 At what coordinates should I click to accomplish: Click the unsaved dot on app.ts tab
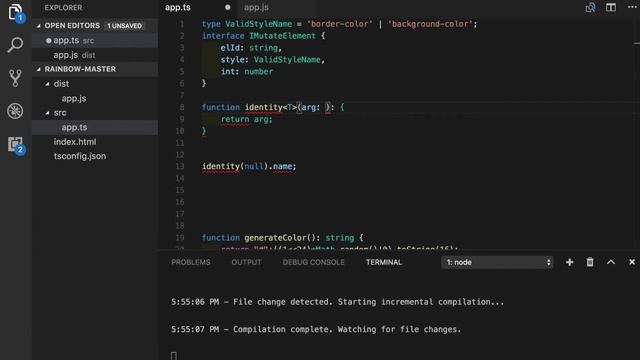[228, 7]
